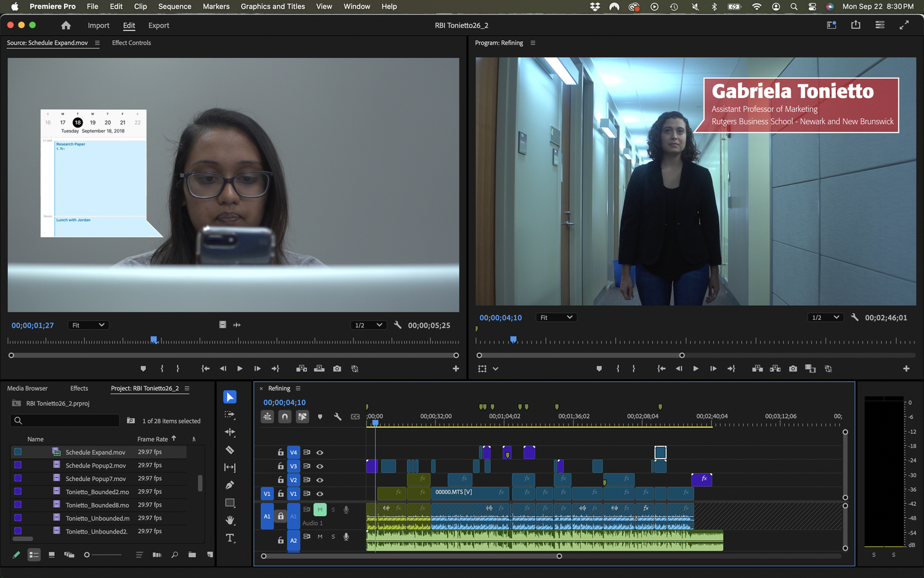Select the Pen tool
Viewport: 924px width, 578px height.
230,485
